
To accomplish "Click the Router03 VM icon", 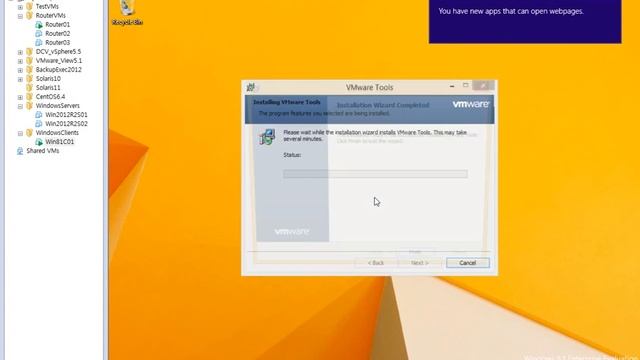I will pos(39,42).
